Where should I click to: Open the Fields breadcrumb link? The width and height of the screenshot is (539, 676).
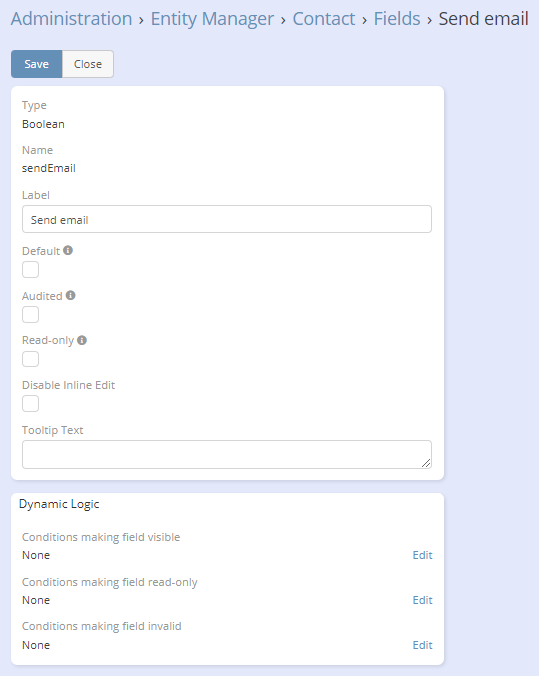point(397,19)
